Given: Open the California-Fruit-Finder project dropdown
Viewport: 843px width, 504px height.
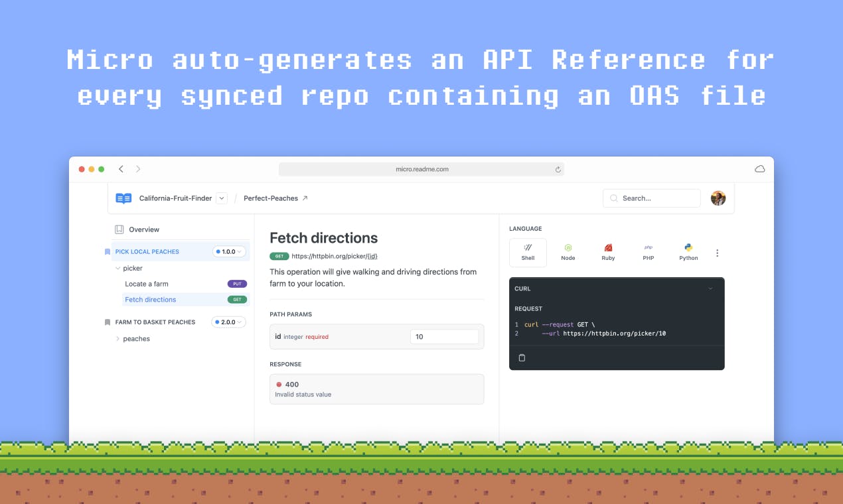Looking at the screenshot, I should coord(222,198).
